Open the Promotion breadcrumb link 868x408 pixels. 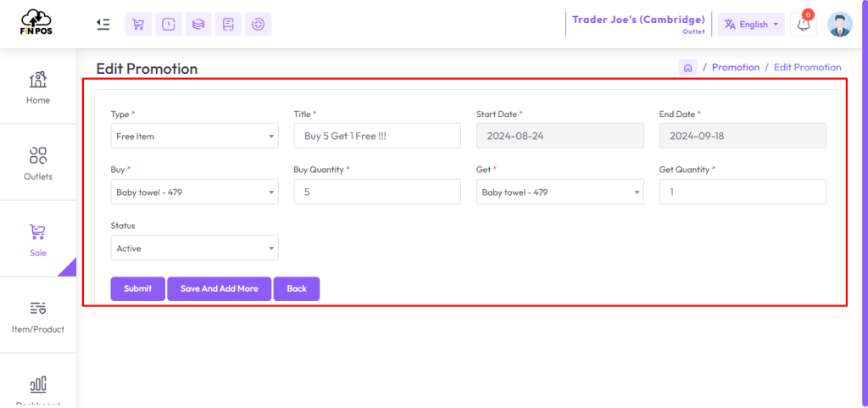click(735, 68)
